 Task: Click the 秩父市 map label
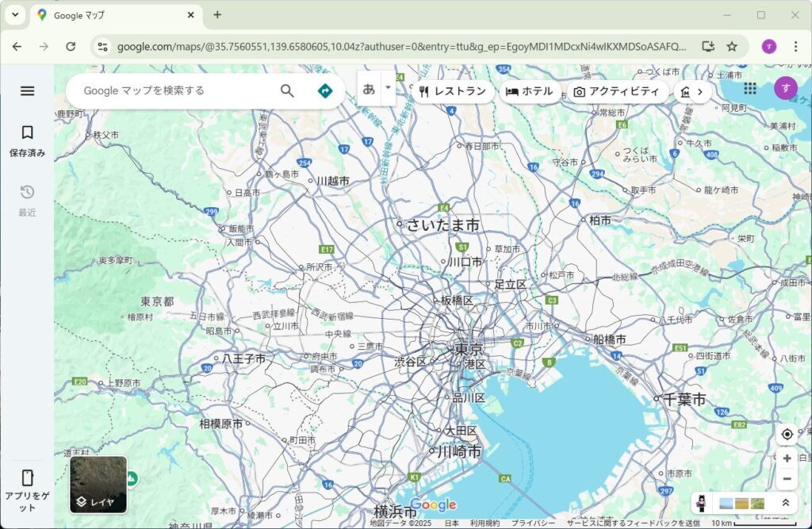pos(105,135)
